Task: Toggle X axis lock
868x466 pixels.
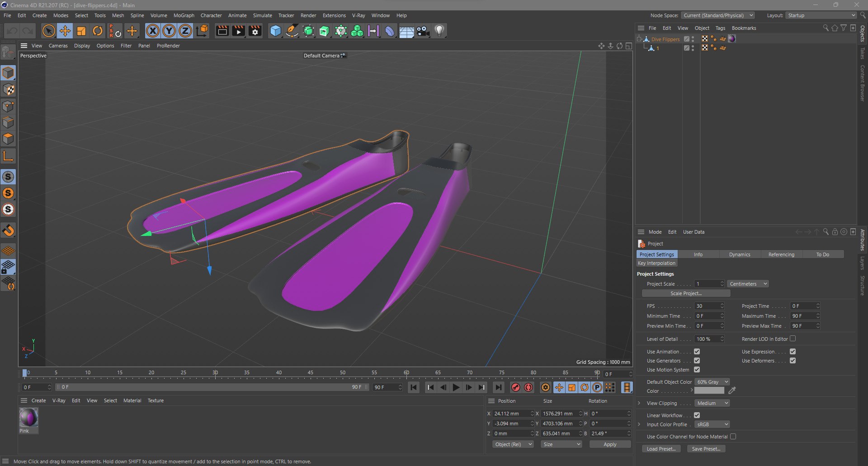Action: [x=153, y=31]
